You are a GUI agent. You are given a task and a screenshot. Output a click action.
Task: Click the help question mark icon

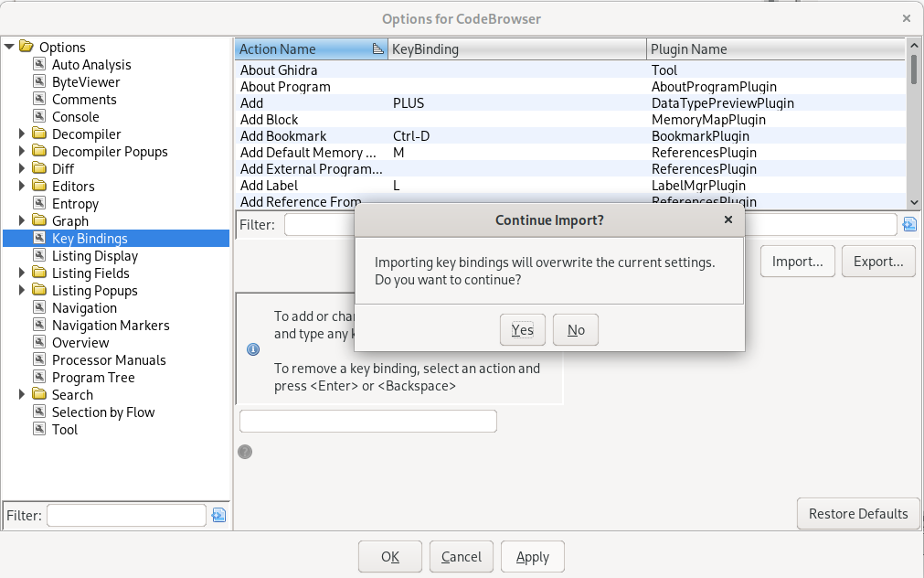245,452
